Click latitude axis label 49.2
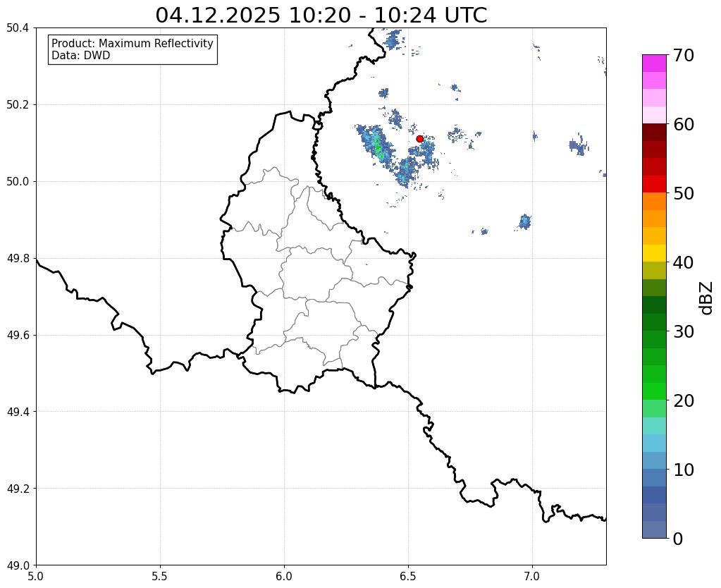 coord(18,489)
